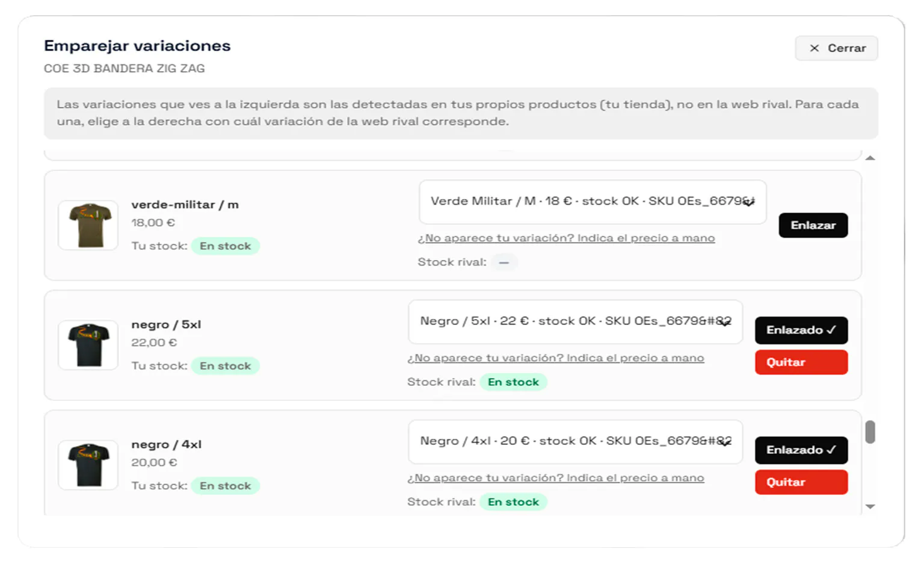
Task: Click the COE 3D BANDERA ZIG ZAG subtitle
Action: [125, 69]
